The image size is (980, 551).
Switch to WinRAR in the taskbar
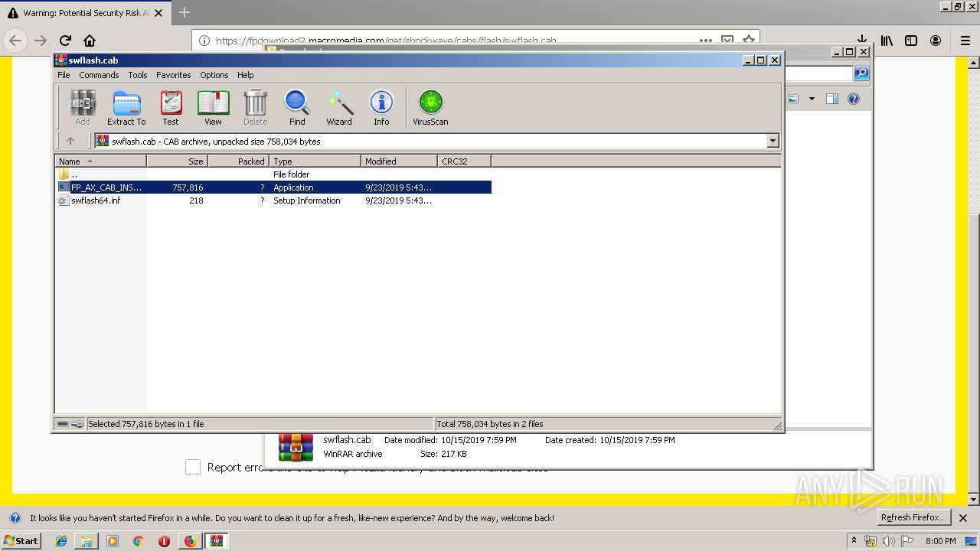pos(217,541)
